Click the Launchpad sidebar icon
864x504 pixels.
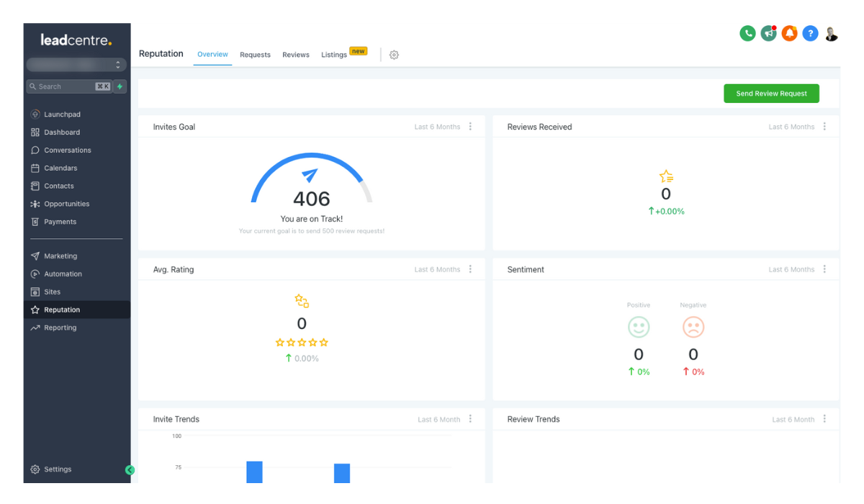point(35,114)
